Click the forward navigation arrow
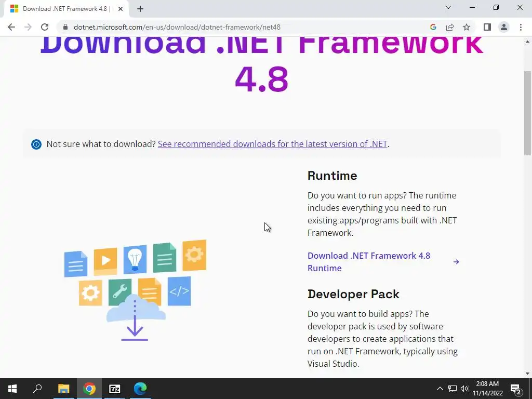Image resolution: width=532 pixels, height=399 pixels. click(x=28, y=27)
